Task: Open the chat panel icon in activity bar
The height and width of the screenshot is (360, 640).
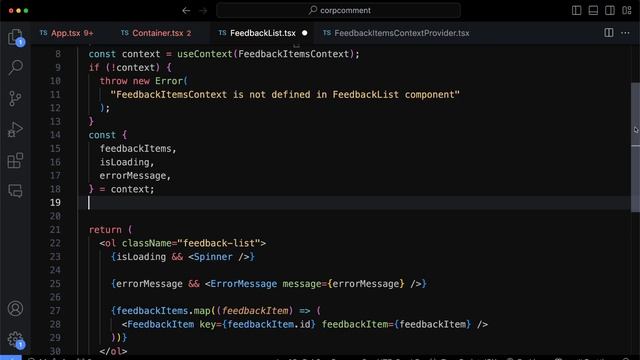Action: click(16, 191)
